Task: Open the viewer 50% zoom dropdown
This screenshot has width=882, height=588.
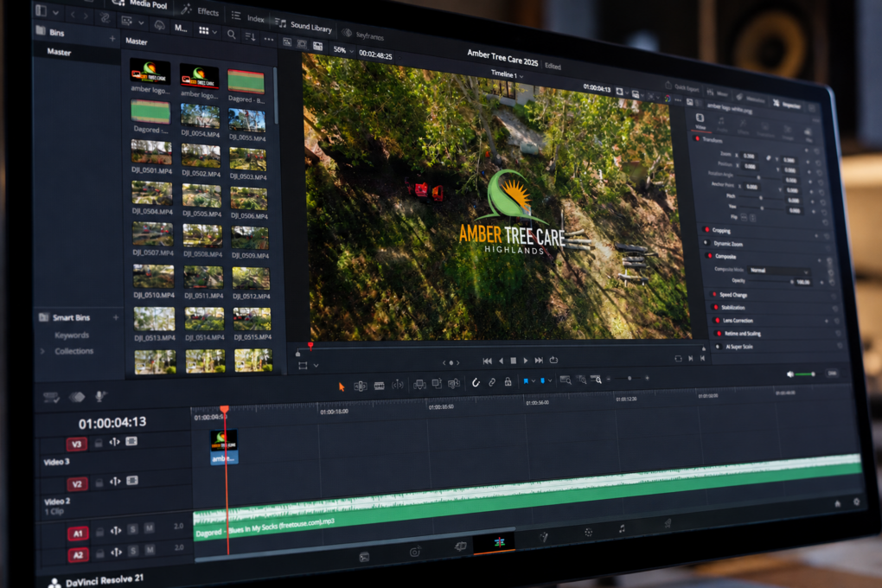Action: point(343,50)
